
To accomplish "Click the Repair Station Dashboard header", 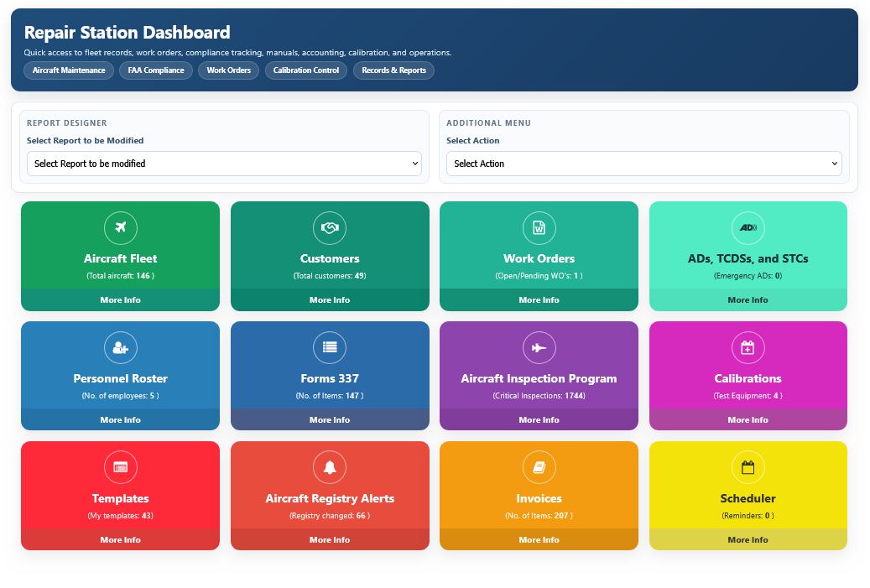I will (127, 33).
